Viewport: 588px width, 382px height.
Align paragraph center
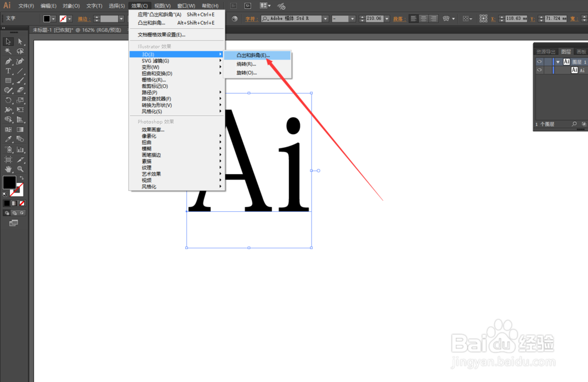coord(423,18)
